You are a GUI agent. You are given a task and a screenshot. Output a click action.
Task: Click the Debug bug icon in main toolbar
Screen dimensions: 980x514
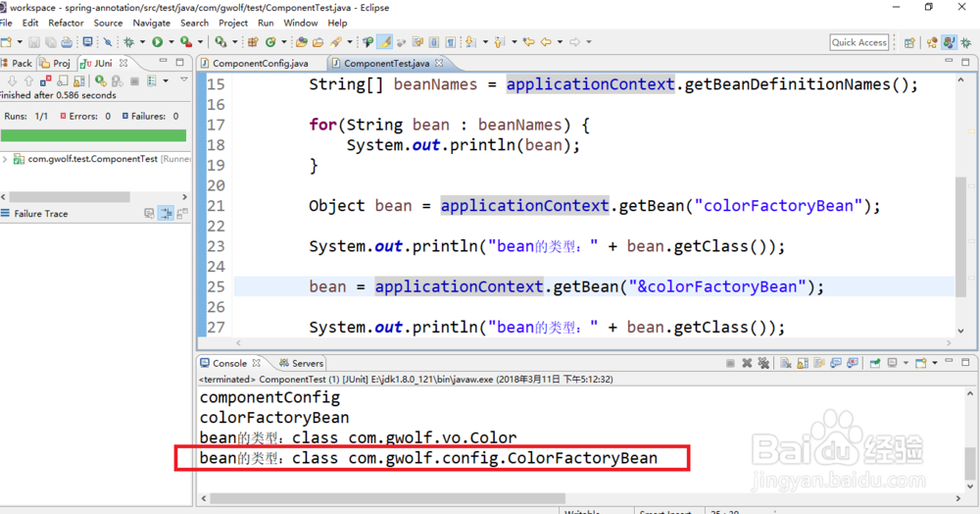pyautogui.click(x=128, y=42)
